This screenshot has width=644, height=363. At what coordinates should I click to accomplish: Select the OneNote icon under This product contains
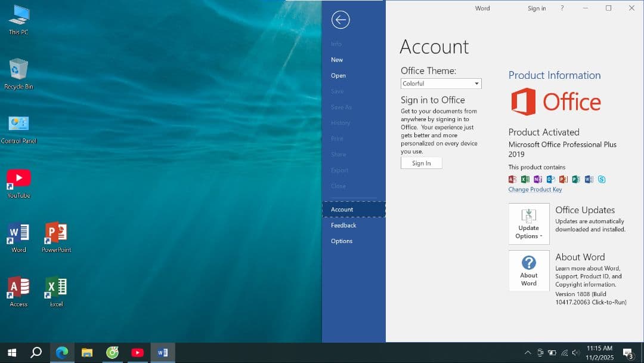coord(538,179)
